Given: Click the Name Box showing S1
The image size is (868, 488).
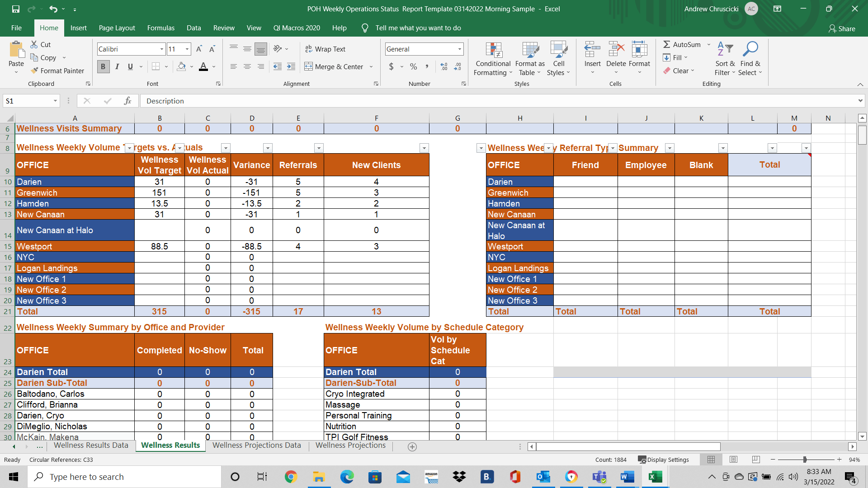Looking at the screenshot, I should point(27,101).
